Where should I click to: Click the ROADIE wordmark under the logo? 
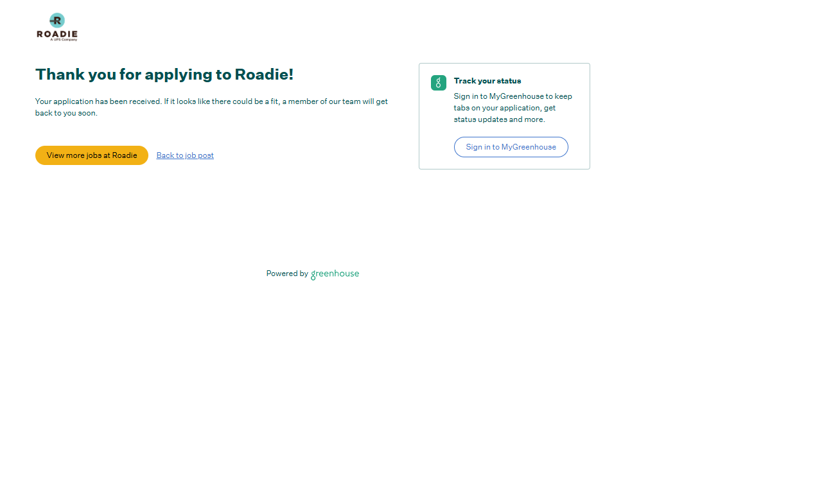(57, 33)
